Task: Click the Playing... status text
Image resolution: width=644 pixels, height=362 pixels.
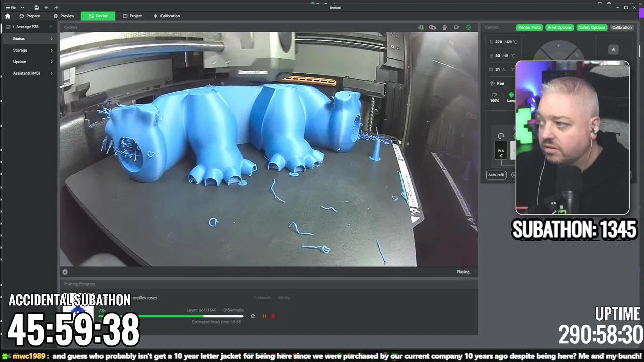Action: click(x=464, y=272)
